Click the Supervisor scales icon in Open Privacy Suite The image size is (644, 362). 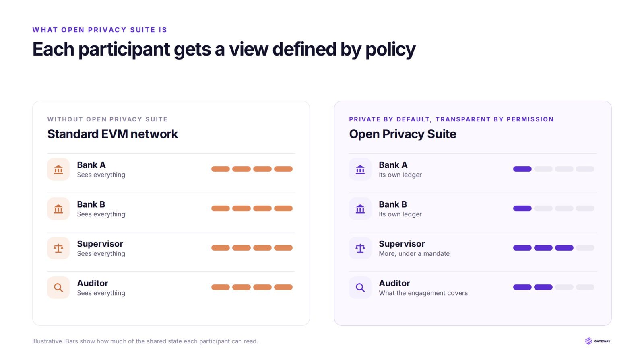coord(360,248)
